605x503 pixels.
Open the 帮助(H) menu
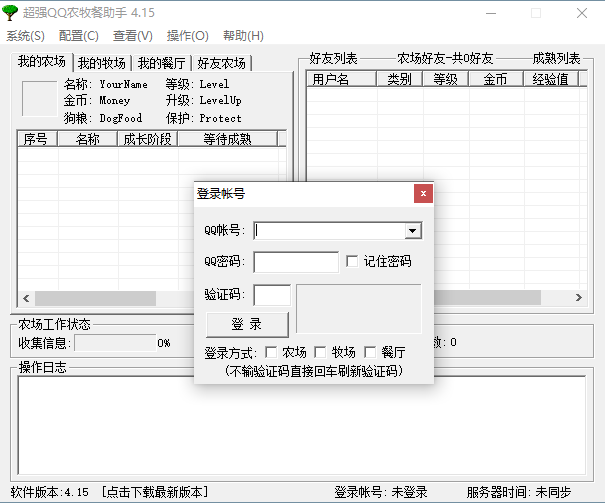243,36
